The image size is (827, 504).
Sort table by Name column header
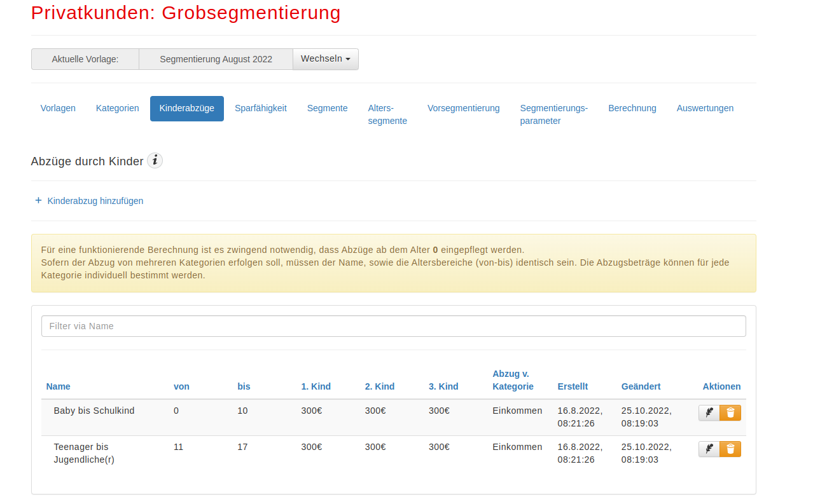click(x=59, y=386)
